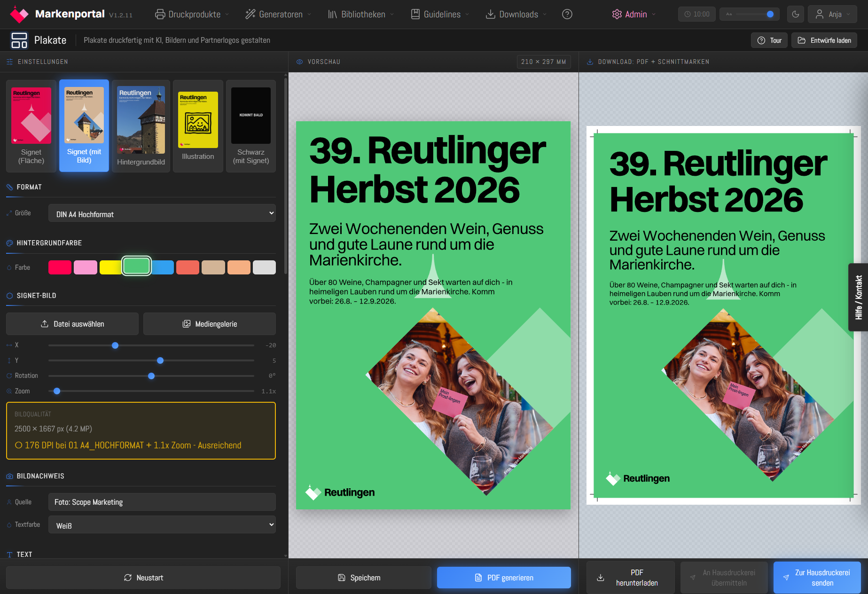Screen dimensions: 868x594
Task: Open the Hilfe / Kontakt side tab
Action: coord(858,297)
